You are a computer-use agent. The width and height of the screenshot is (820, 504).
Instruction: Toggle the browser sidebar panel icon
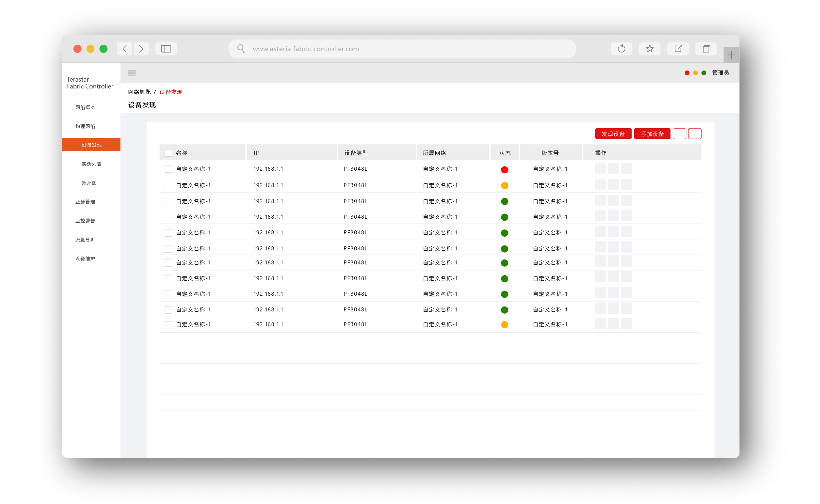(x=166, y=49)
